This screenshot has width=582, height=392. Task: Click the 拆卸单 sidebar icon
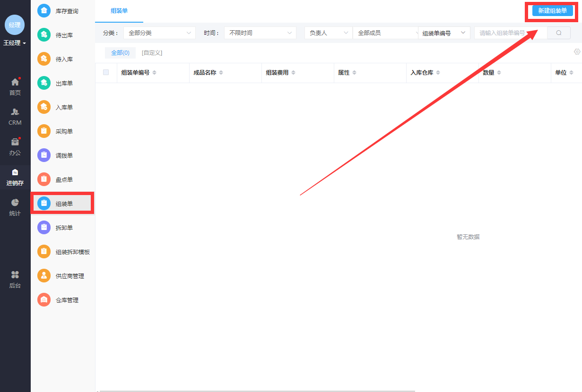coord(44,228)
